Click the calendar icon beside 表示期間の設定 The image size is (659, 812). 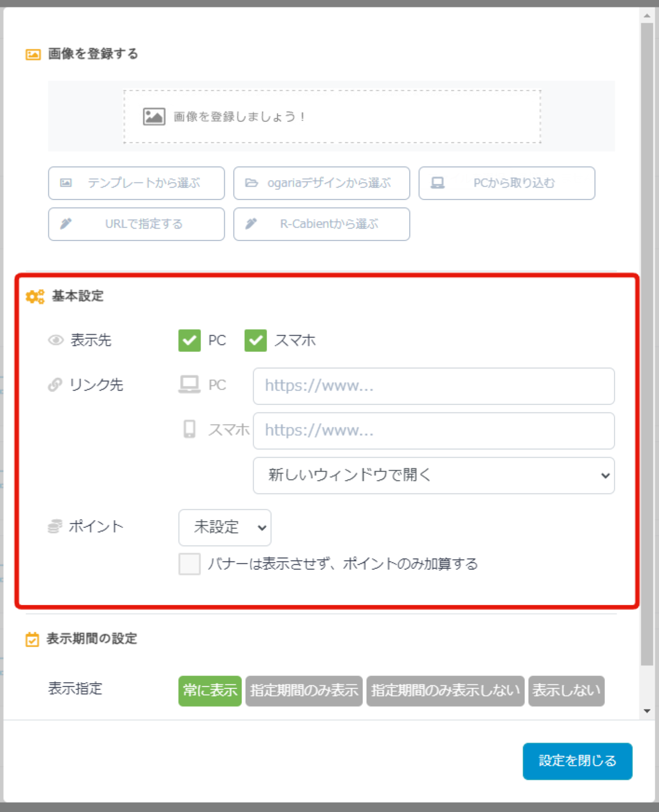(32, 639)
